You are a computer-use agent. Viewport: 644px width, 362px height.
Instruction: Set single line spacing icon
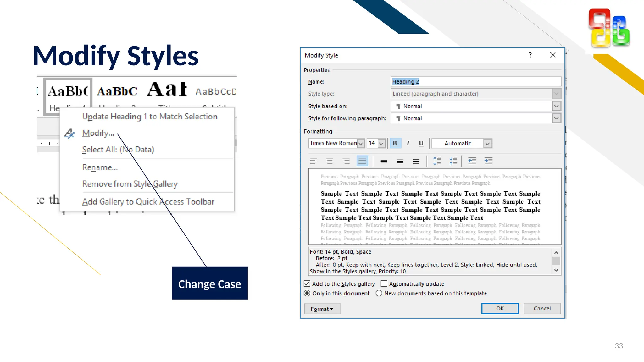pyautogui.click(x=384, y=161)
